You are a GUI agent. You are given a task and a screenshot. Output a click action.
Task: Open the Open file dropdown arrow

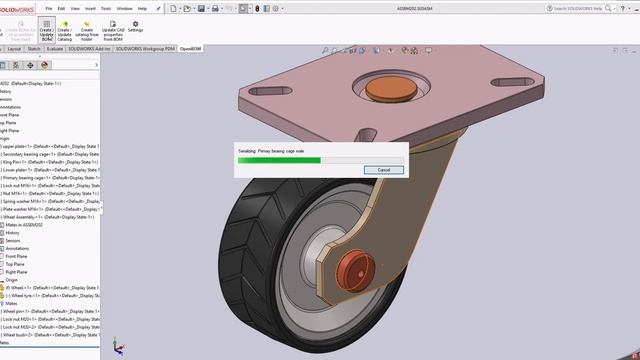[194, 9]
